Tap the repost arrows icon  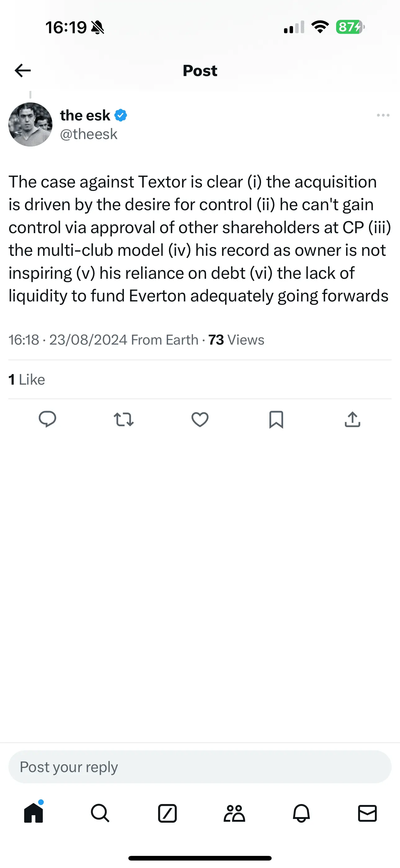pyautogui.click(x=124, y=419)
